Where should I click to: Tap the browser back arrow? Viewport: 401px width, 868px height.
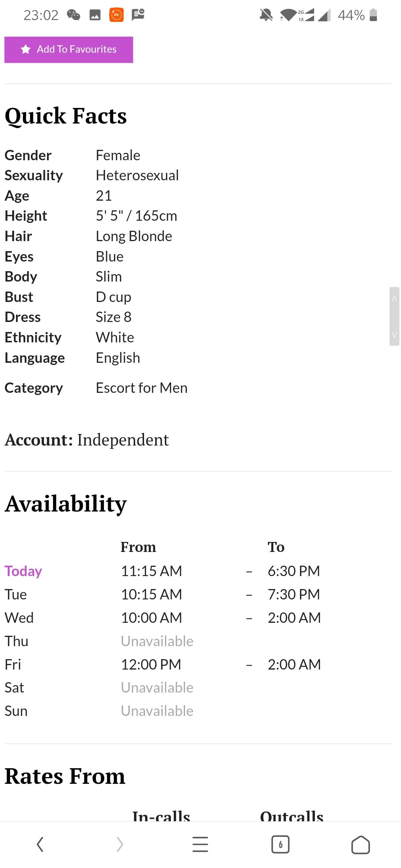pos(40,845)
